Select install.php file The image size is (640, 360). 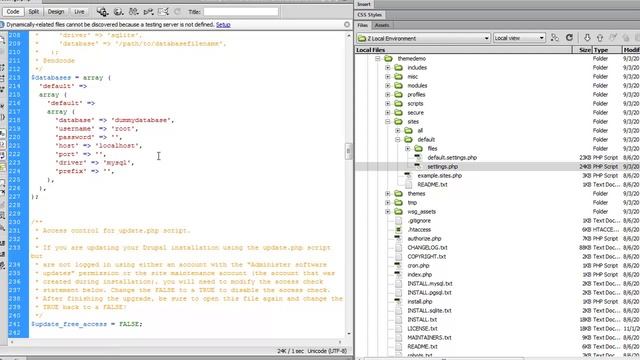[420, 301]
